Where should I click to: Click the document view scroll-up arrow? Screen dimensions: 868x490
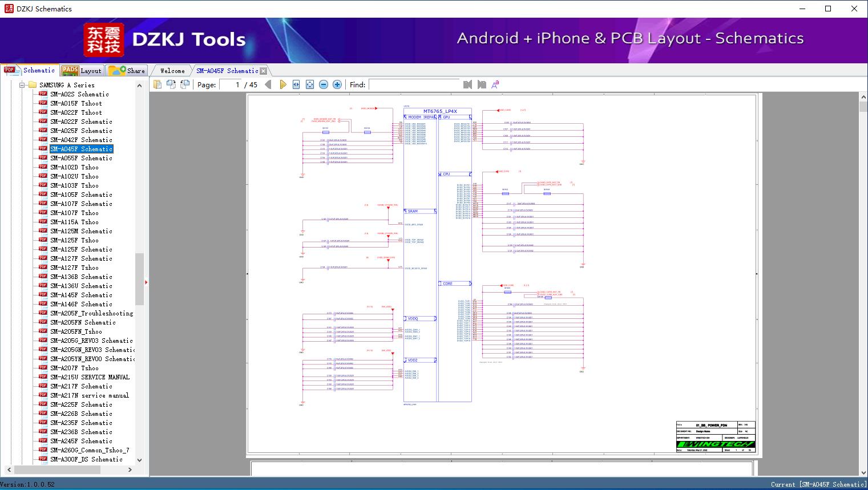click(863, 98)
